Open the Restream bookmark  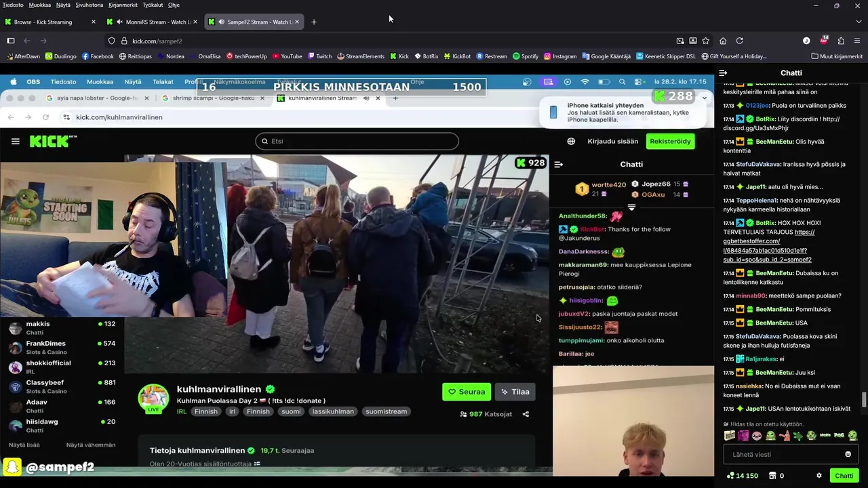coord(492,56)
